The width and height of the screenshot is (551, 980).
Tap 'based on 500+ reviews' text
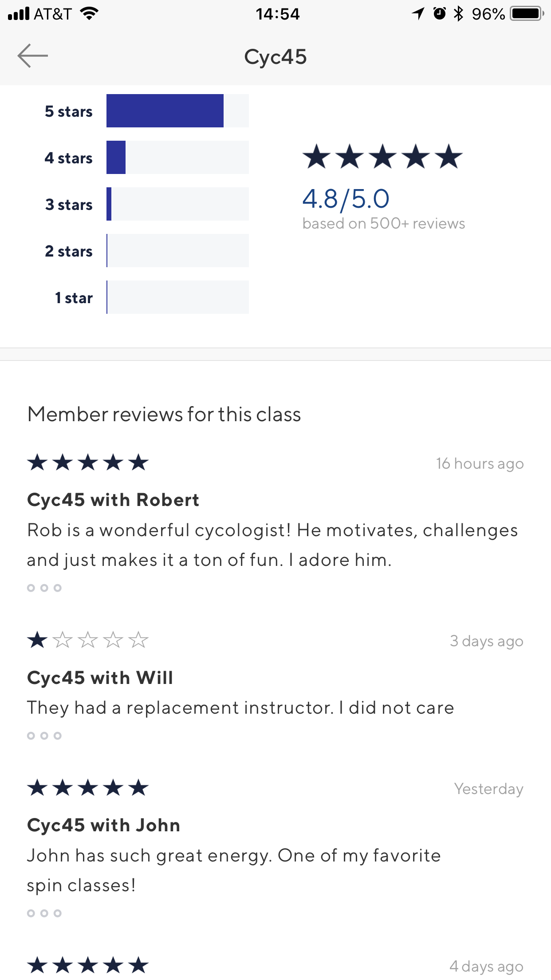tap(384, 223)
